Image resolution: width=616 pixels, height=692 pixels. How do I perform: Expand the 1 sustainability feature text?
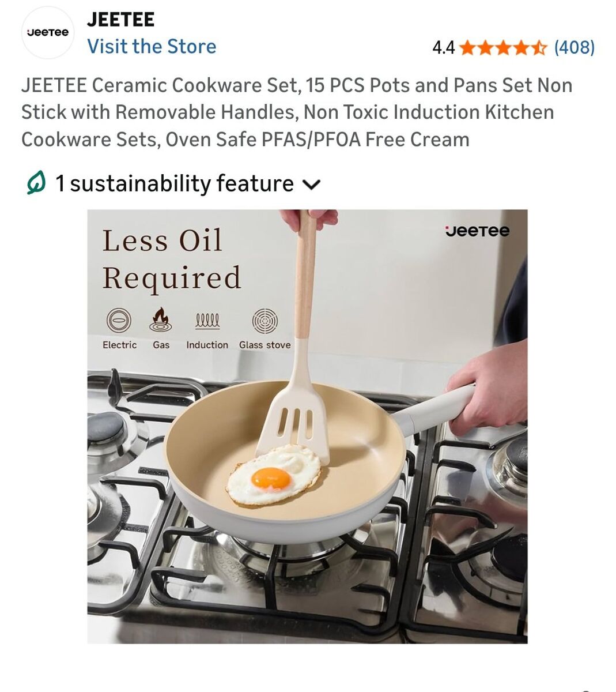click(x=175, y=184)
